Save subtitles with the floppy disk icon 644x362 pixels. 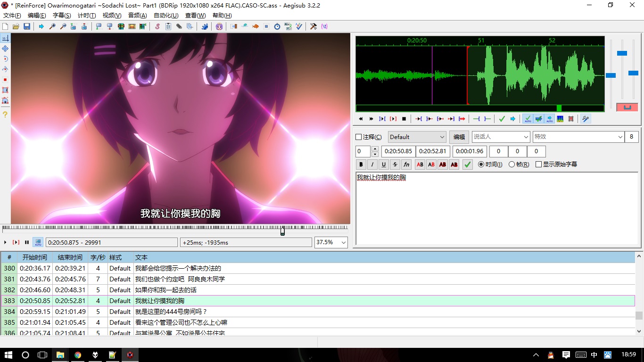pyautogui.click(x=26, y=26)
